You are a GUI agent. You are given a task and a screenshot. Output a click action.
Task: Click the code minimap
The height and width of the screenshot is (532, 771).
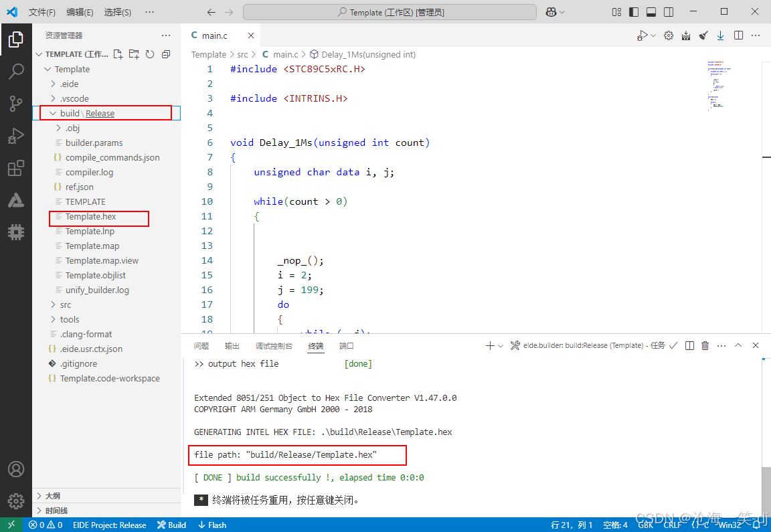tap(719, 86)
